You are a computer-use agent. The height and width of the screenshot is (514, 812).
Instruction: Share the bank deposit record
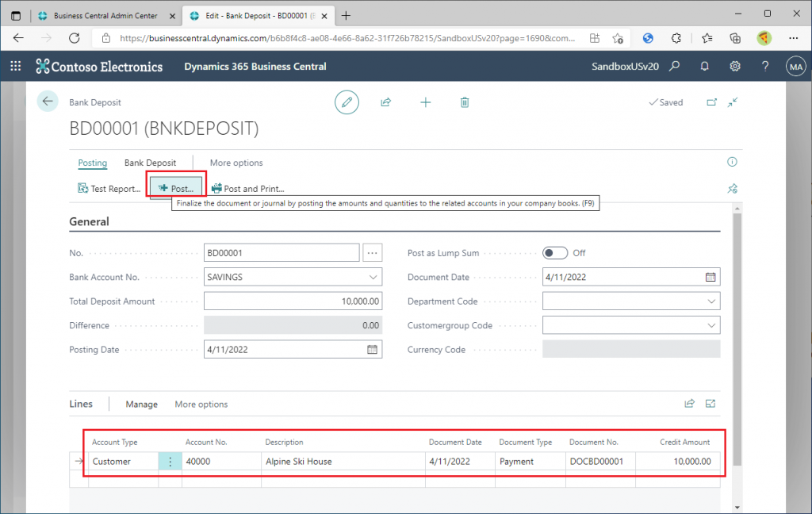click(386, 102)
